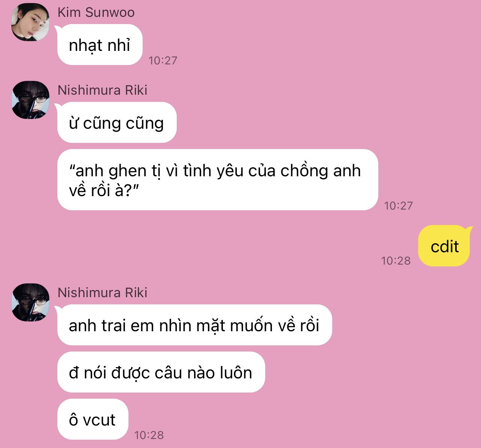Tap the 10:28 timestamp next to "cdit"
Screen dimensions: 481x448
[396, 260]
